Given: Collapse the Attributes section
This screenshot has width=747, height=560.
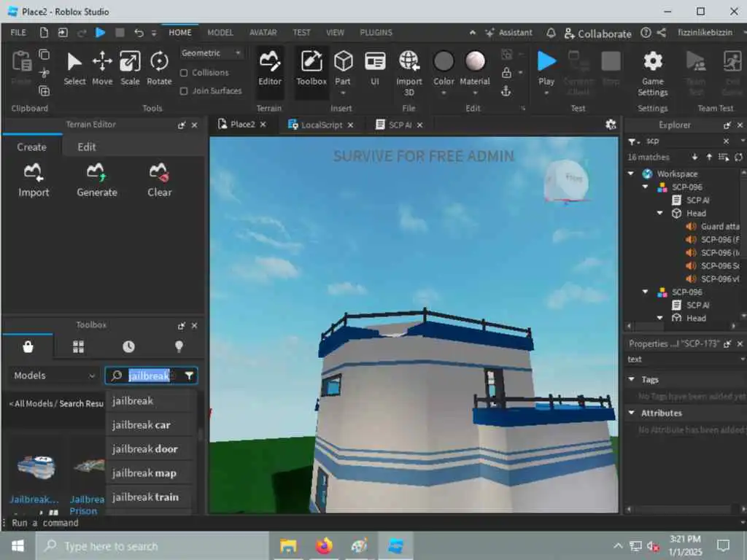Looking at the screenshot, I should (632, 413).
